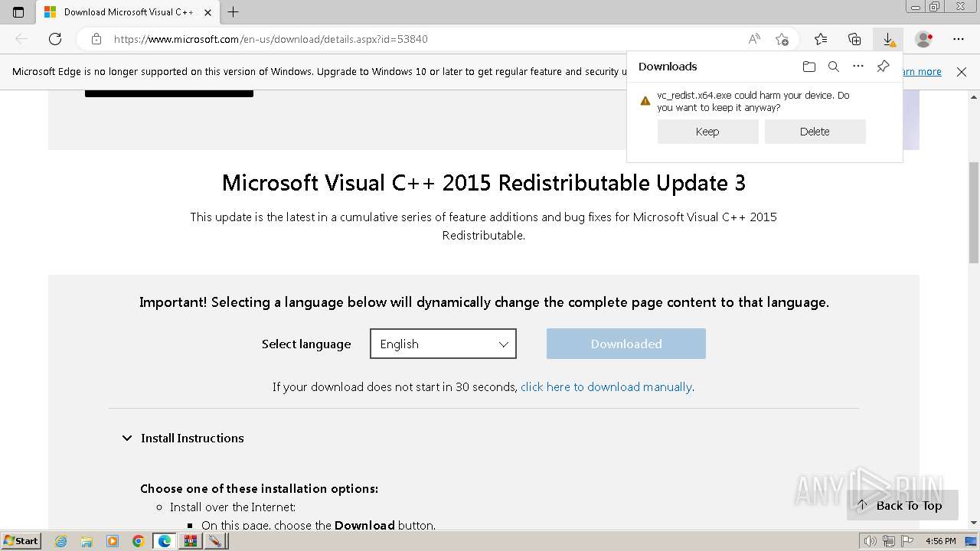Click the Downloaded button
This screenshot has width=980, height=551.
click(x=626, y=344)
